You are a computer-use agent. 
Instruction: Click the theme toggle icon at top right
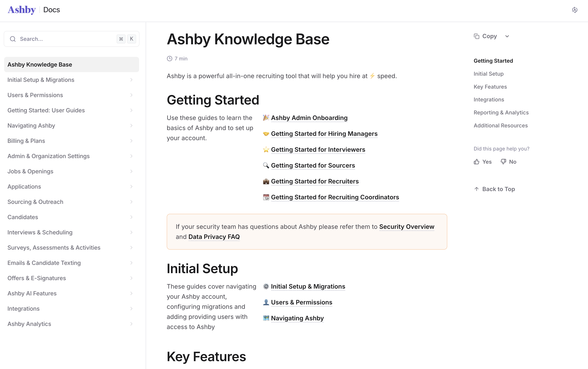click(575, 10)
